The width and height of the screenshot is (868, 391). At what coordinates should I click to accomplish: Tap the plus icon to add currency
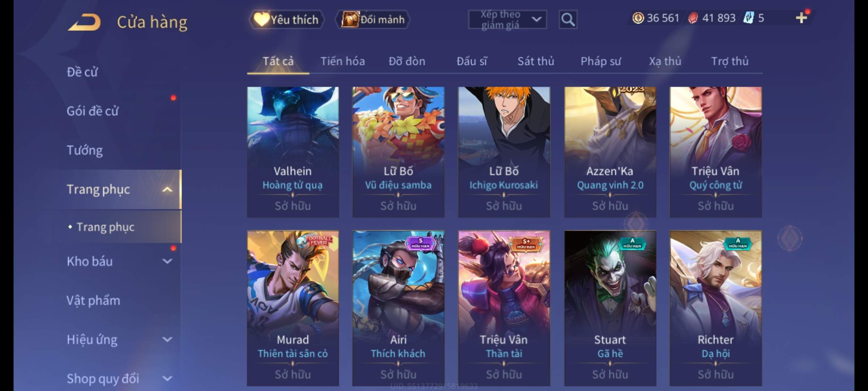click(801, 17)
